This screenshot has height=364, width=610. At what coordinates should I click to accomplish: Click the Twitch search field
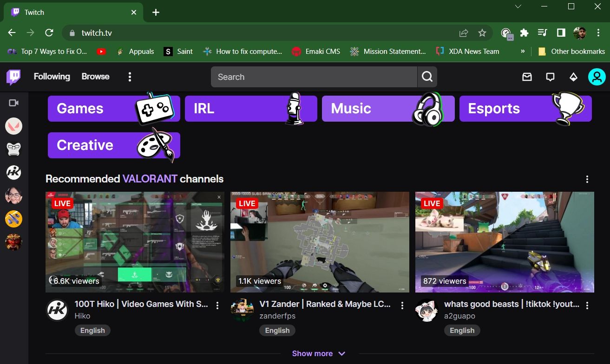click(314, 77)
